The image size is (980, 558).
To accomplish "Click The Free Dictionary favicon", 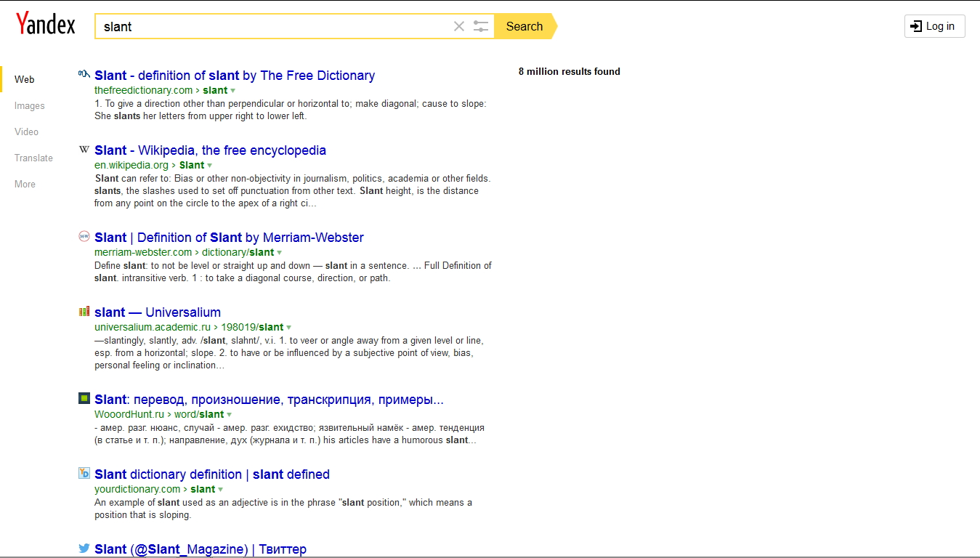I will 84,74.
